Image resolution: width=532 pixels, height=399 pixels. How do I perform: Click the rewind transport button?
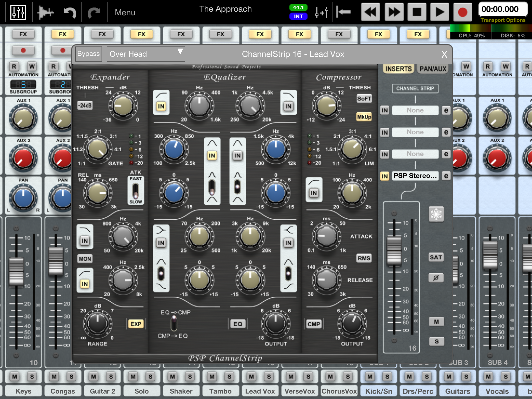pyautogui.click(x=370, y=12)
